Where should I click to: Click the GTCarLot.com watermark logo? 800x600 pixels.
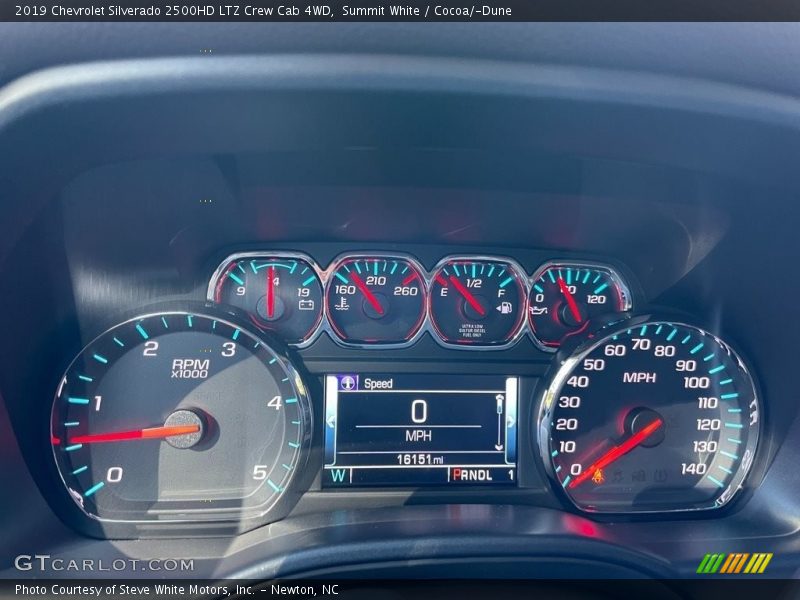[104, 564]
